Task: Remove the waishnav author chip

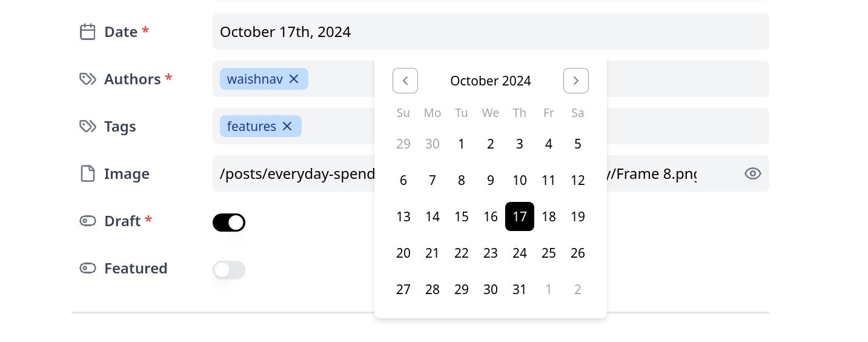Action: (294, 79)
